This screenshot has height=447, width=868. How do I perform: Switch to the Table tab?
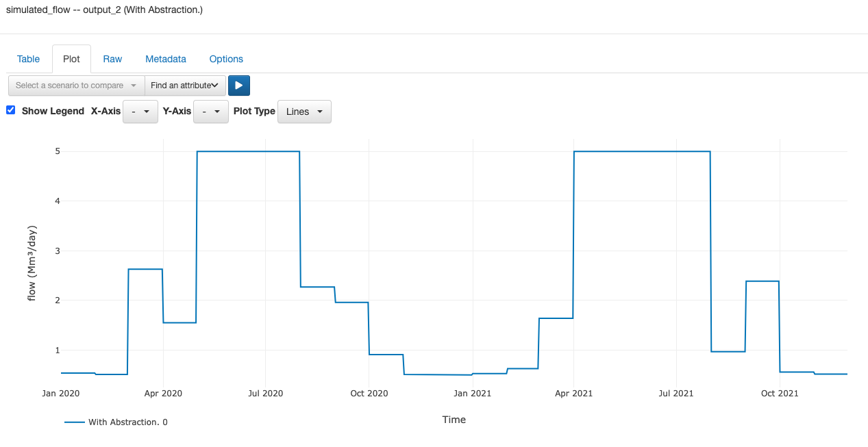pos(28,59)
